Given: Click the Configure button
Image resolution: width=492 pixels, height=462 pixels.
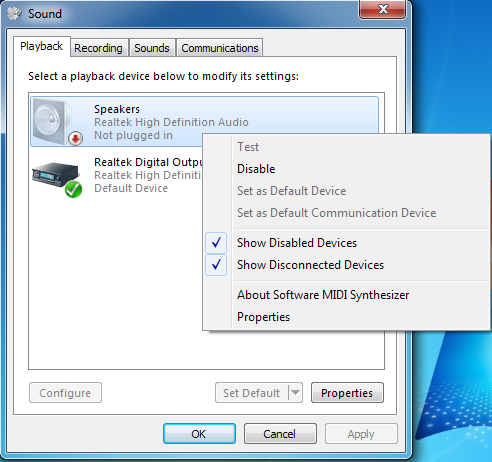Looking at the screenshot, I should (65, 393).
